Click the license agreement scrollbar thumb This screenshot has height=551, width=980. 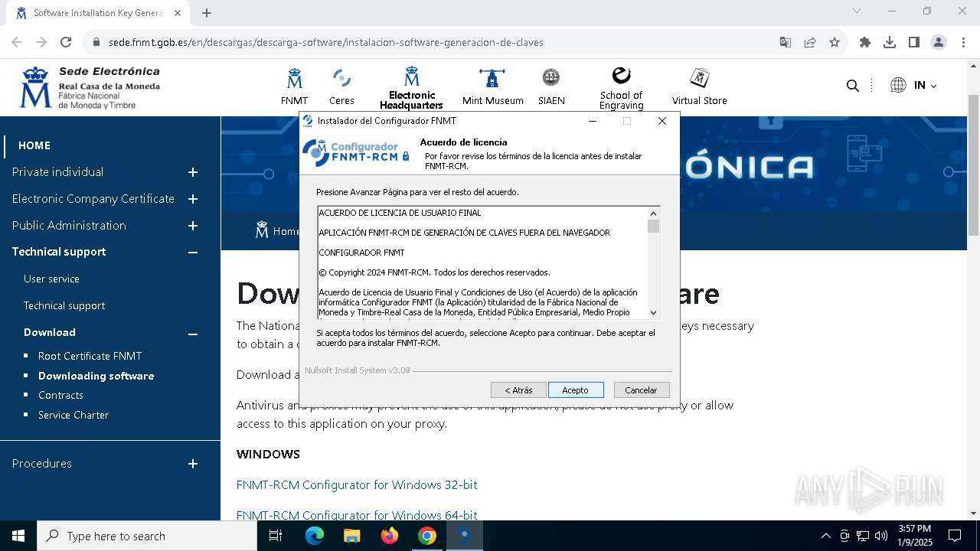pos(653,227)
